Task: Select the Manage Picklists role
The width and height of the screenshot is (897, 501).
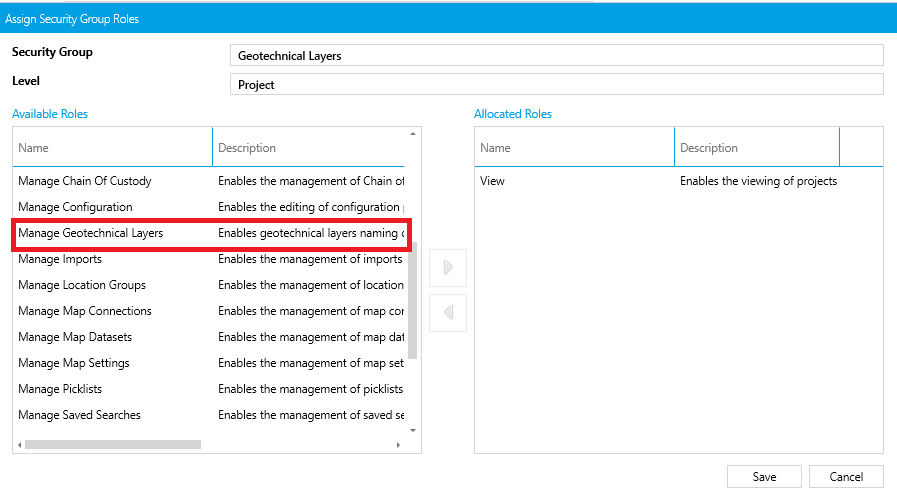Action: pyautogui.click(x=60, y=389)
